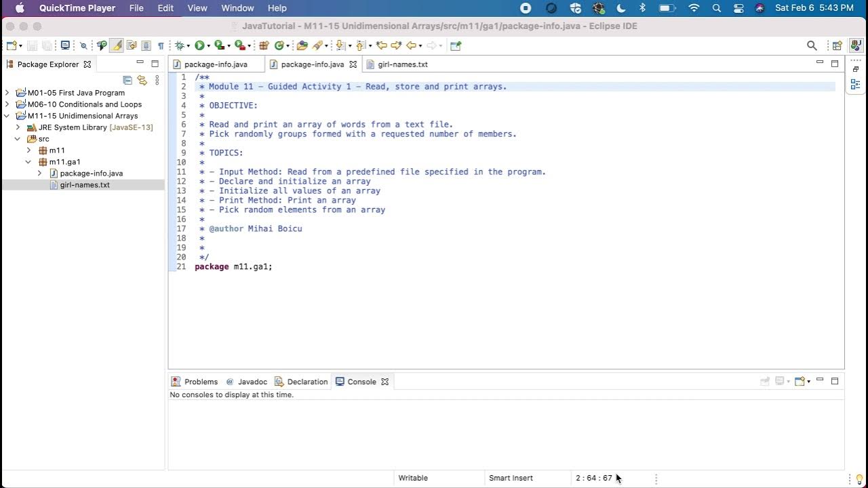
Task: Toggle Link with Editor in Package Explorer
Action: [x=142, y=80]
